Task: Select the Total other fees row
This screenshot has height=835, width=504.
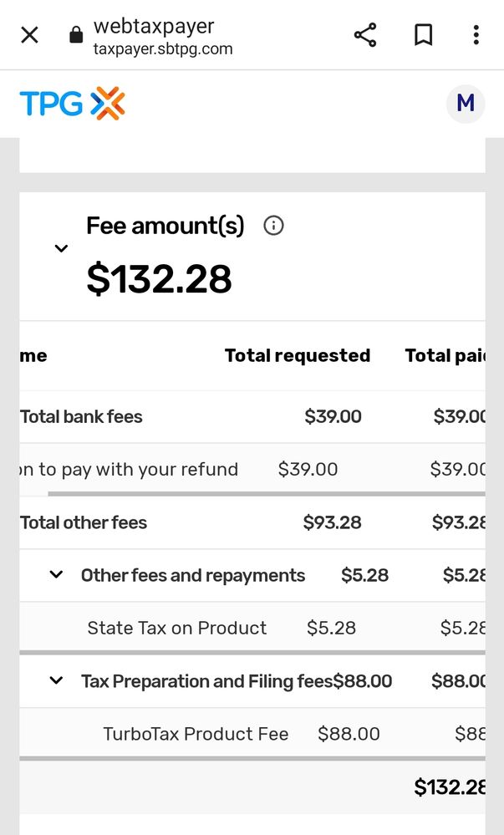Action: coord(84,523)
